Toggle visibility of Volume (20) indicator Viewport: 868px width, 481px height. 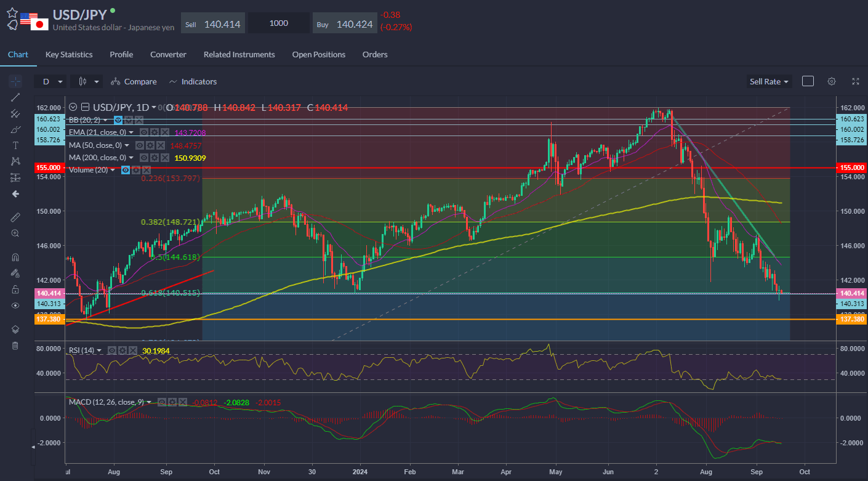126,170
